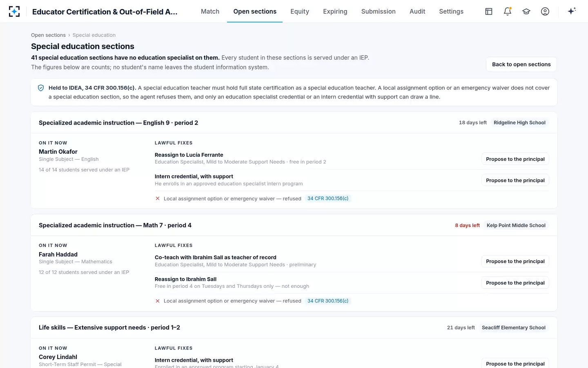Click Special education sections page heading
Screen dimensions: 588x368
[82, 46]
